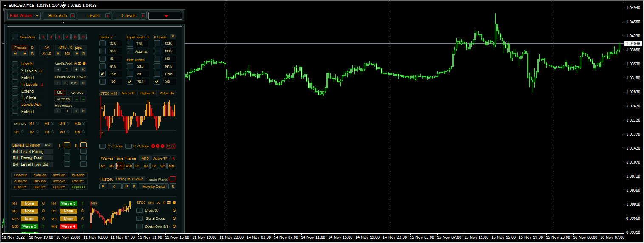Click red circle 2 next to C -2 close

(162, 146)
